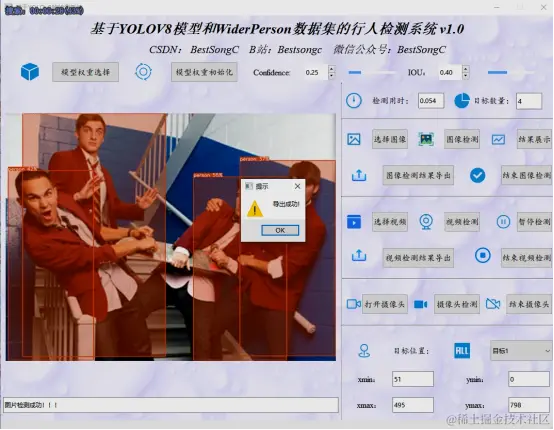Screen dimensions: 554x430
Task: Click xmax field showing 495
Action: 413,405
